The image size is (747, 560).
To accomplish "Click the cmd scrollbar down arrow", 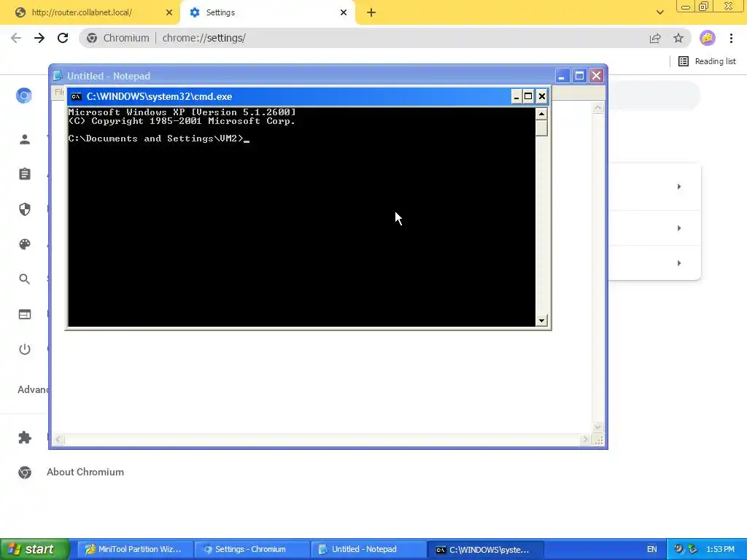I will (541, 321).
